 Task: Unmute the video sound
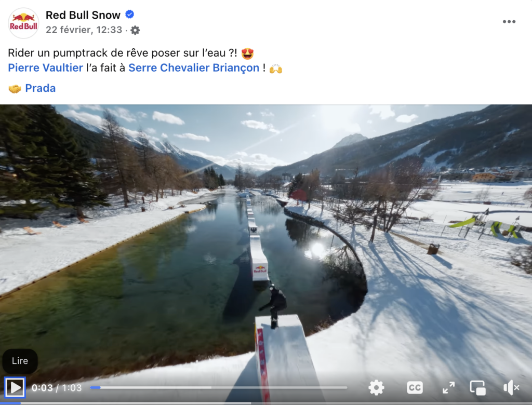pyautogui.click(x=512, y=387)
